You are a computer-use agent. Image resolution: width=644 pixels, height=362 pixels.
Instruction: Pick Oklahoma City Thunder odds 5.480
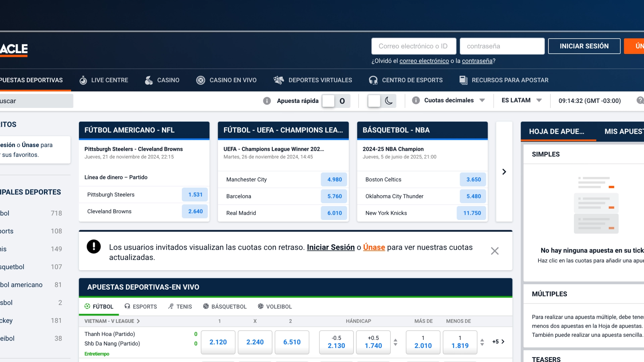click(x=473, y=196)
